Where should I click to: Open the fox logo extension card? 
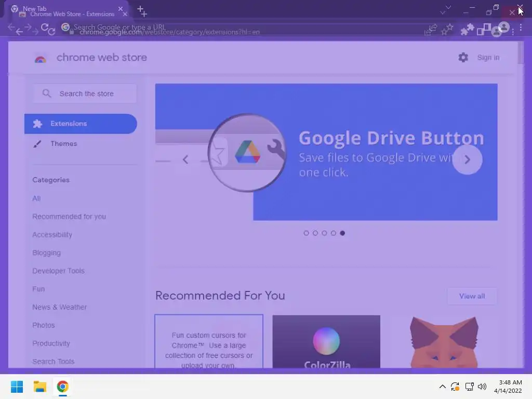pyautogui.click(x=444, y=342)
